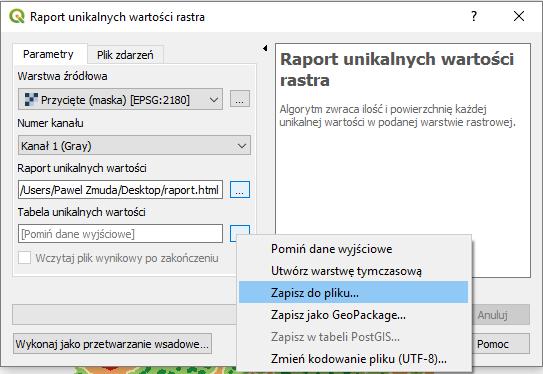This screenshot has width=543, height=374.
Task: Click Wykonaj jako przetwarzanie wsadowe button
Action: click(x=112, y=344)
